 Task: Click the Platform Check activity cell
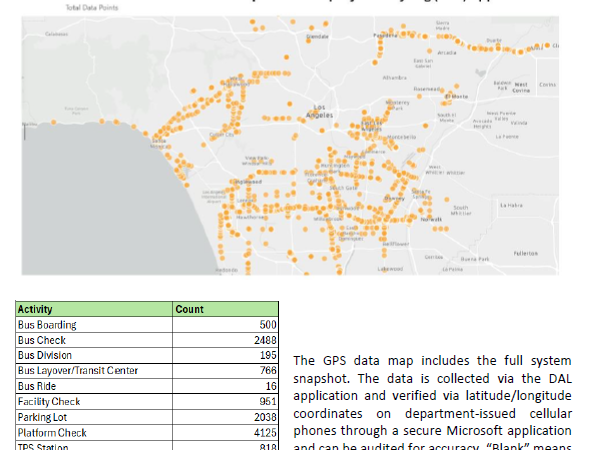pos(52,432)
